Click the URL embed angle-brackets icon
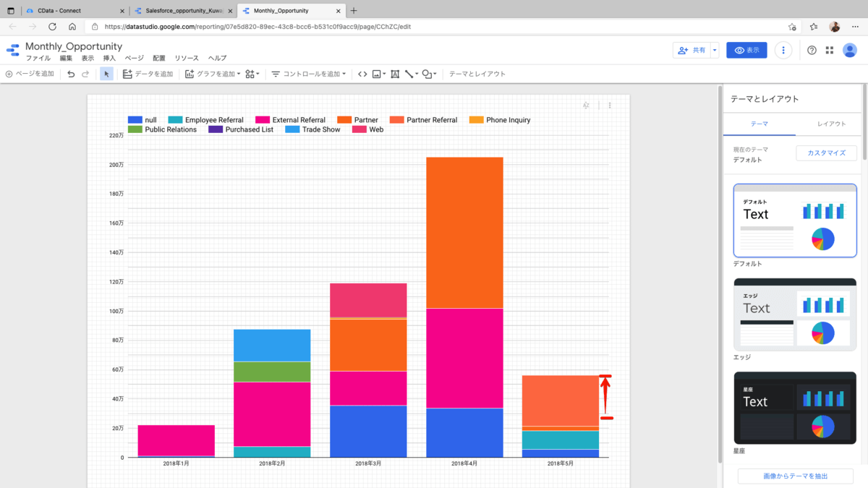Viewport: 868px width, 488px height. pos(362,74)
